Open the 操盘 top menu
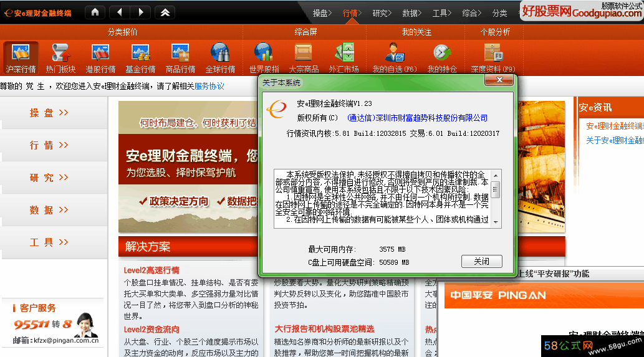Screen dimensions: 644x357 pos(322,14)
